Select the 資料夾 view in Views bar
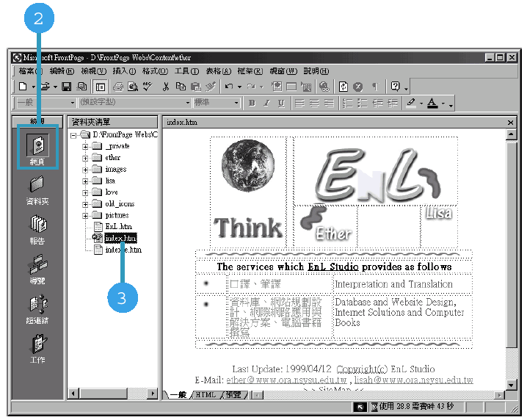This screenshot has width=527, height=420. coord(37,190)
